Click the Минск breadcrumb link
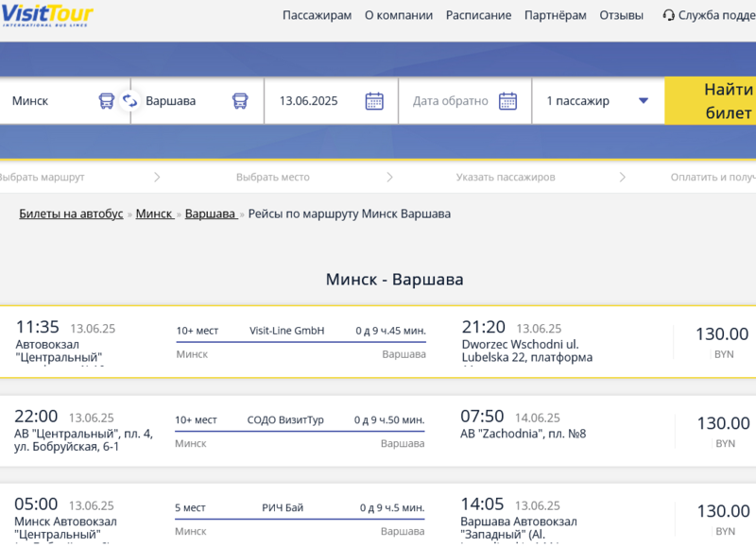 coord(154,214)
